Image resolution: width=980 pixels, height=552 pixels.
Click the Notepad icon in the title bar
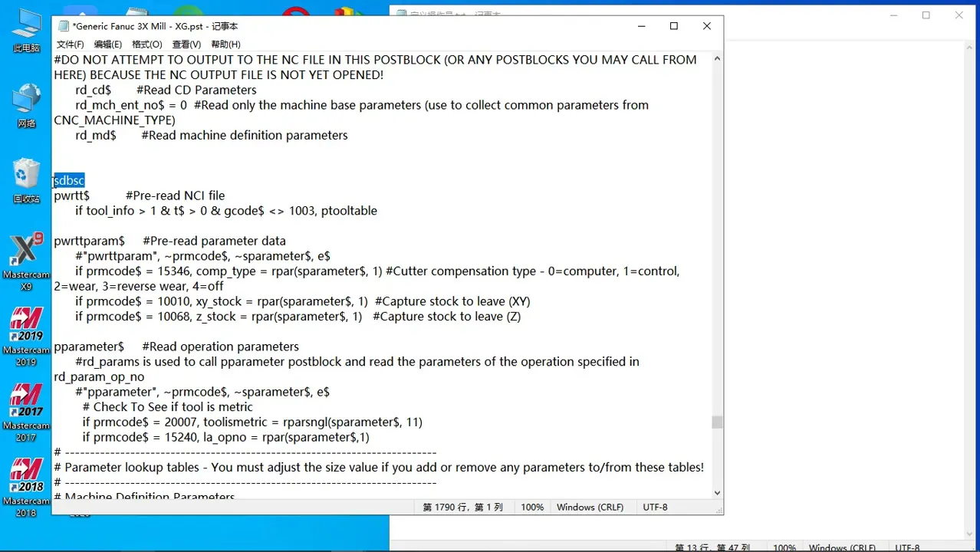click(63, 26)
